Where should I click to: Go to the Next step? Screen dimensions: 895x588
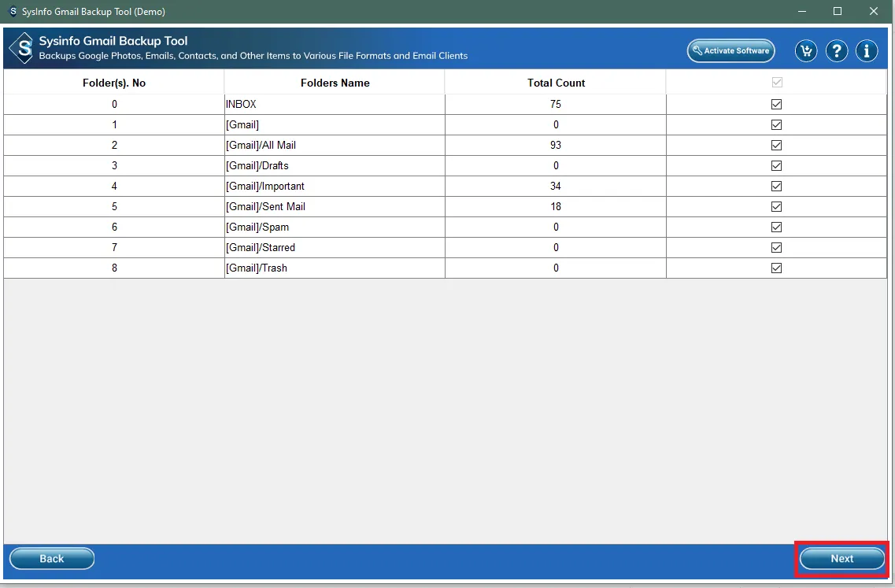[842, 559]
